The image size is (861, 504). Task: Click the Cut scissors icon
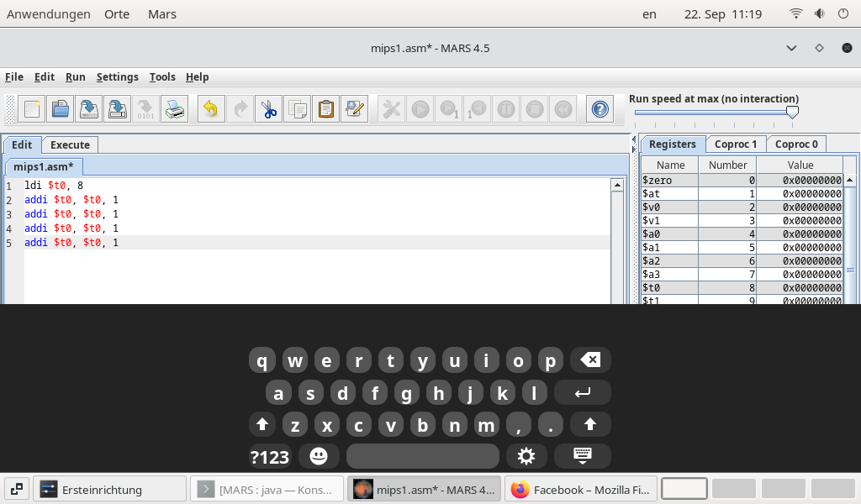click(268, 108)
